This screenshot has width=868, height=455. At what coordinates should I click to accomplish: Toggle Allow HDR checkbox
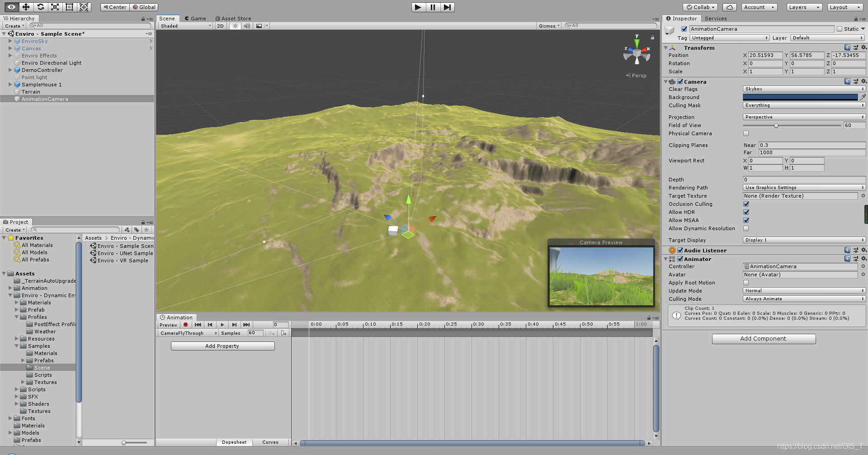[746, 212]
